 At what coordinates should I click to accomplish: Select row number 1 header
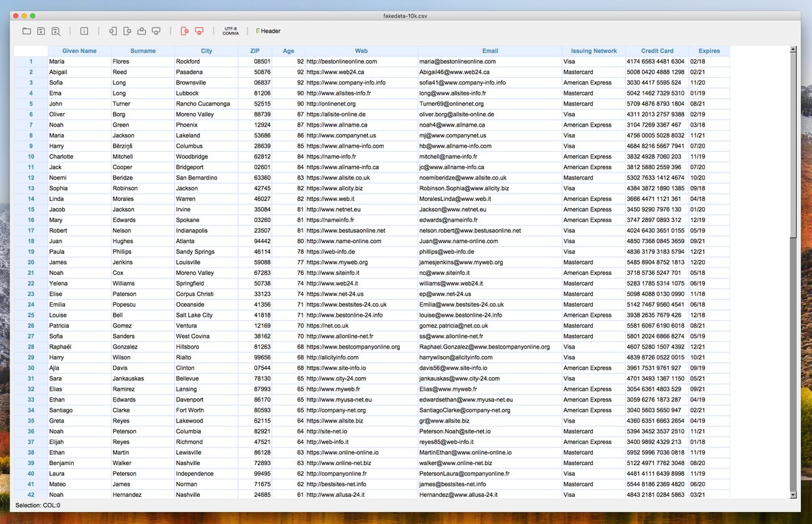click(31, 62)
